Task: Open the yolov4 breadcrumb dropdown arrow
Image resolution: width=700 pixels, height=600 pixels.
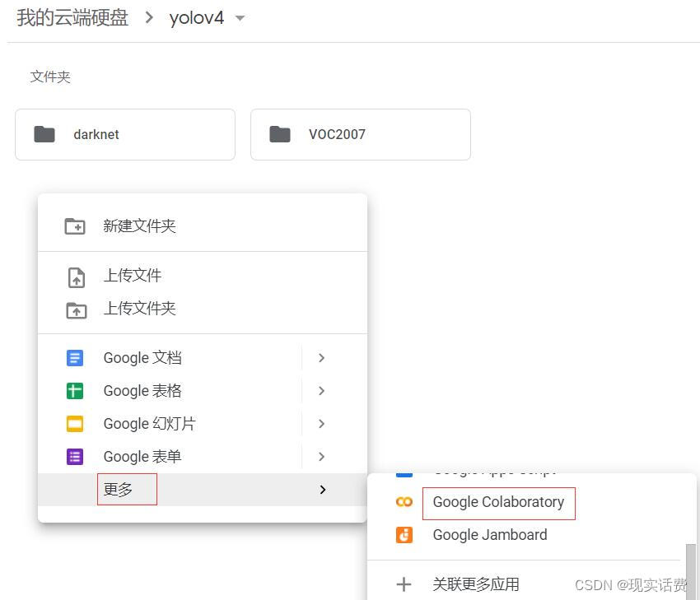Action: point(239,18)
